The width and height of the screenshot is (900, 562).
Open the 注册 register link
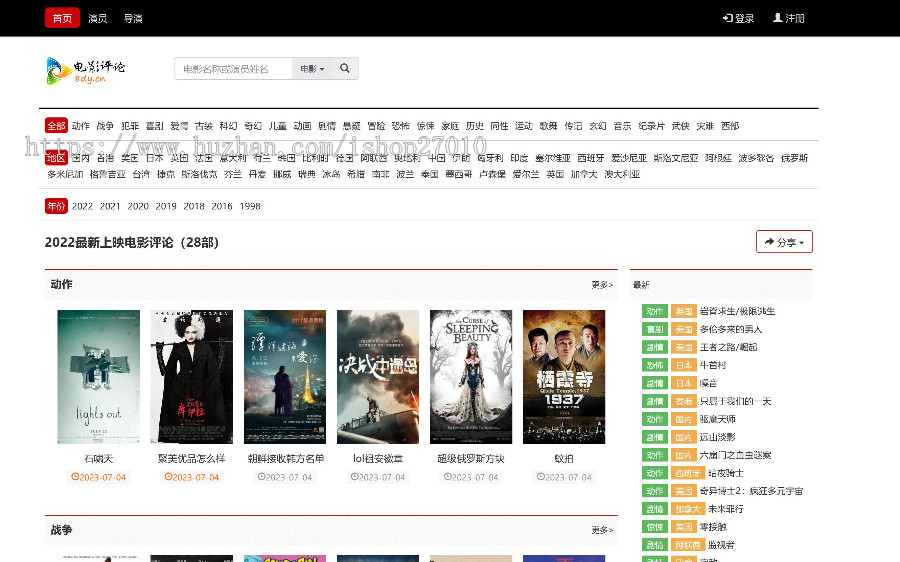789,18
